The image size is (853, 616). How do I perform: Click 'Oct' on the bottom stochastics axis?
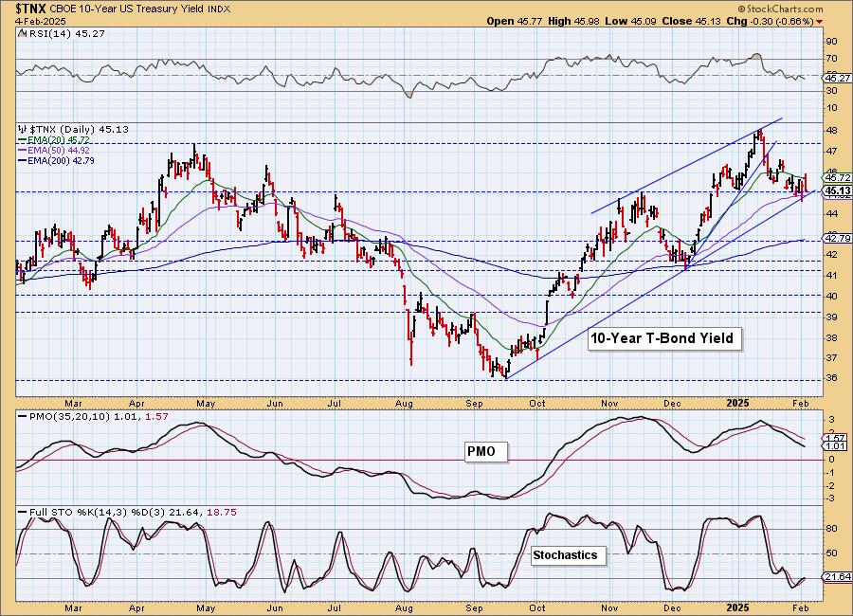[537, 607]
